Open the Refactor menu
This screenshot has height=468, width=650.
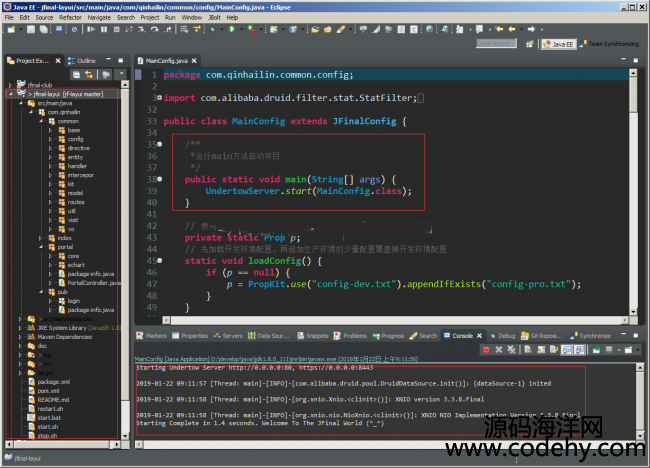click(70, 17)
